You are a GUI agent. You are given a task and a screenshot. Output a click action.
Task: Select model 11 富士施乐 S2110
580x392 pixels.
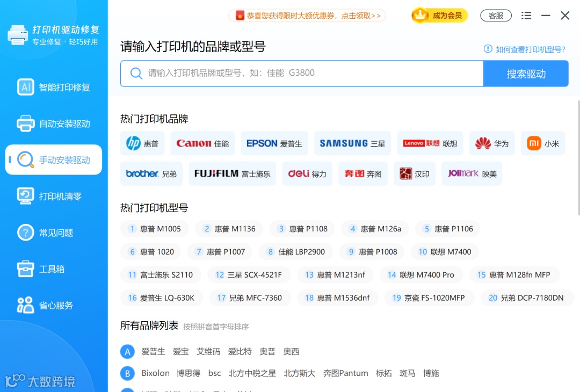click(x=161, y=275)
